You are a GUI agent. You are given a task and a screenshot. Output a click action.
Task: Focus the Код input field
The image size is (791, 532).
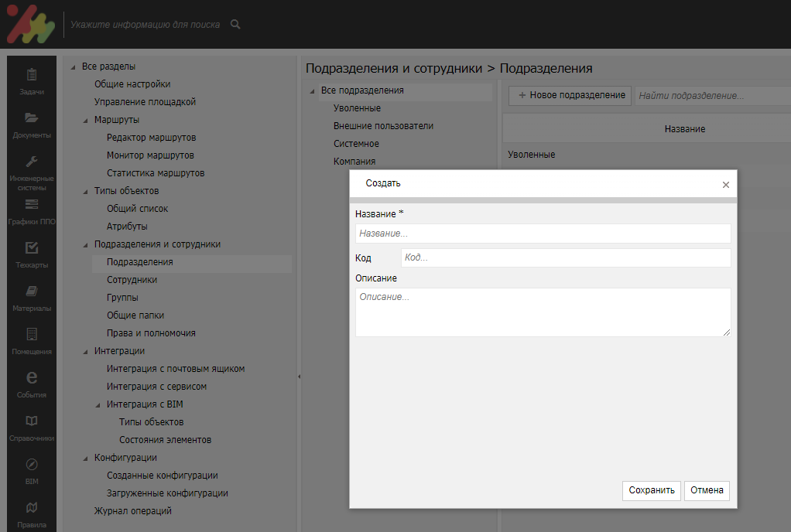pos(566,257)
